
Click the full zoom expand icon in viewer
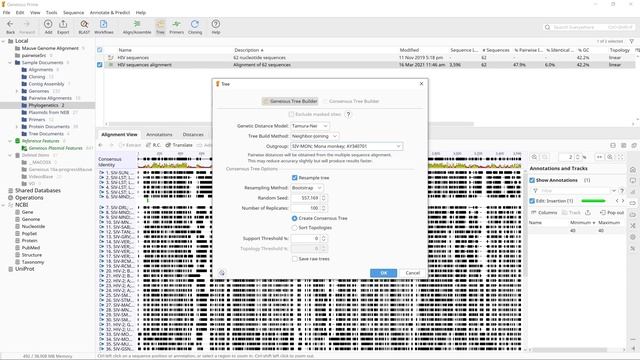coord(620,157)
